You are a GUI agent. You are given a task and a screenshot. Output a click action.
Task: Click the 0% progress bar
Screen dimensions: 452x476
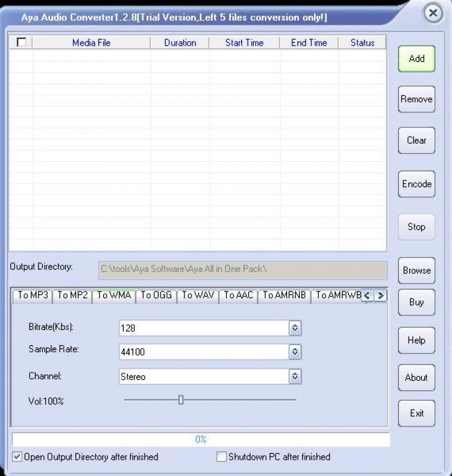(201, 439)
